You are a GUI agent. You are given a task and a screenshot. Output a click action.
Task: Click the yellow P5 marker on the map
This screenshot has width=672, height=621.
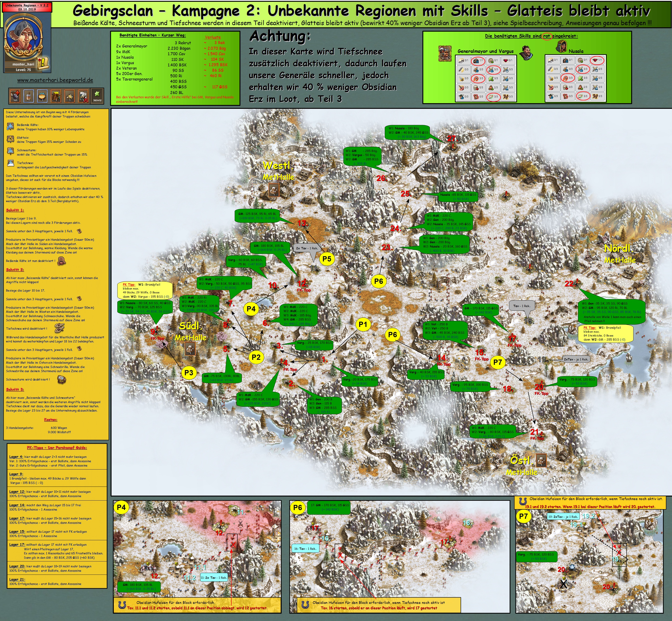tap(327, 259)
